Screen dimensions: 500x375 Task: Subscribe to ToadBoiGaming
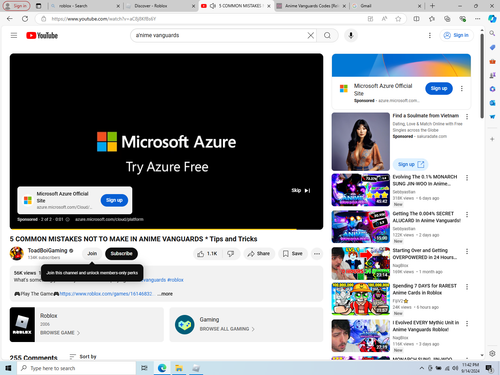pos(121,254)
